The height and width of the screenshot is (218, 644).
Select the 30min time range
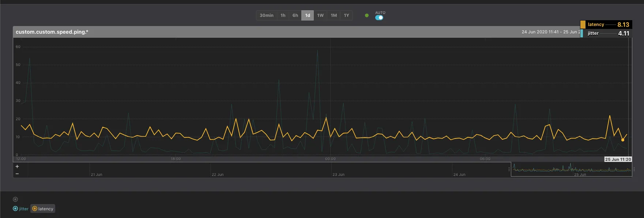coord(267,15)
